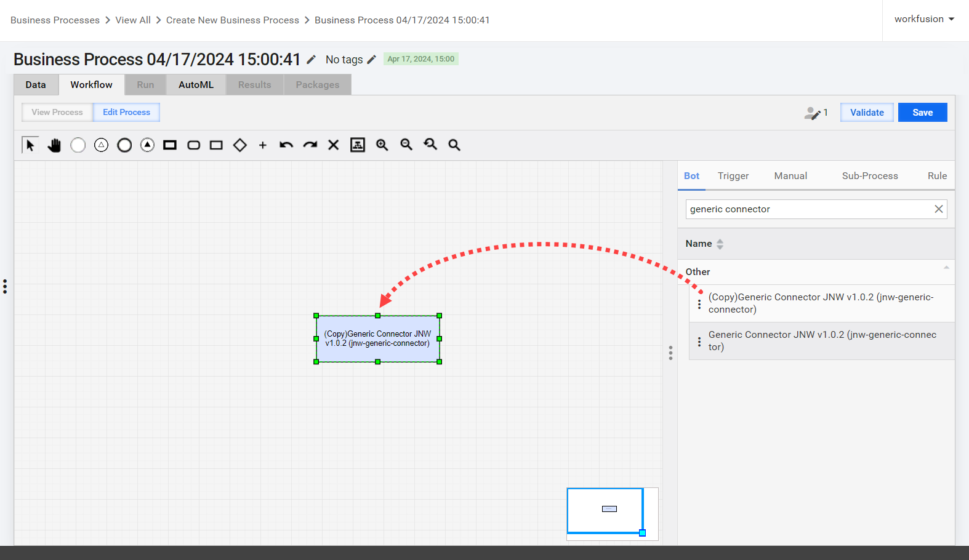Select the Trigger panel tab
Viewport: 969px width, 560px height.
[733, 176]
